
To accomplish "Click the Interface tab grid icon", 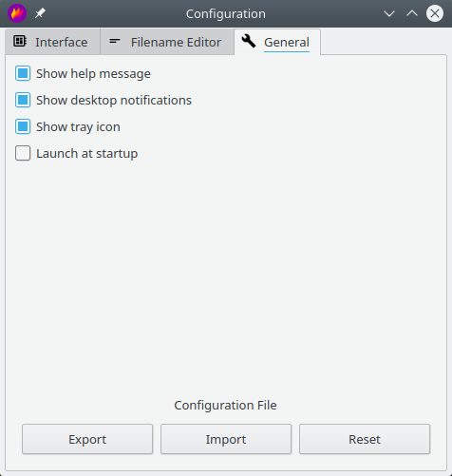I will pos(20,41).
